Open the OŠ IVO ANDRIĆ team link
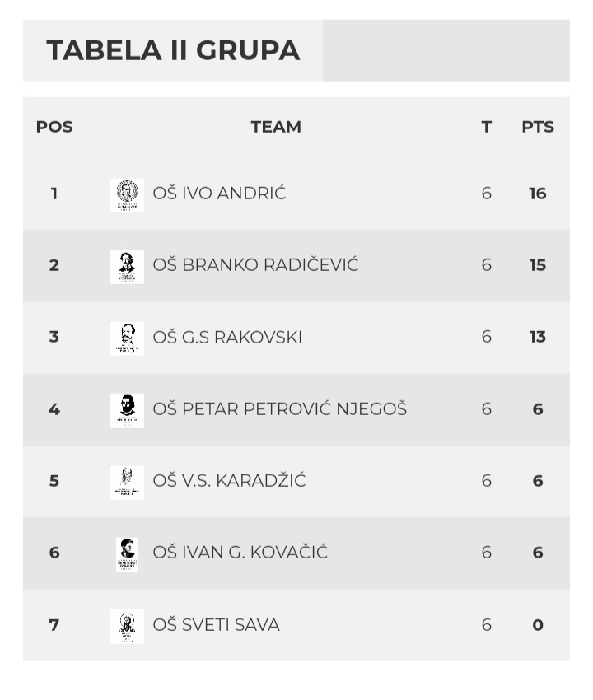This screenshot has height=700, width=593. tap(219, 194)
